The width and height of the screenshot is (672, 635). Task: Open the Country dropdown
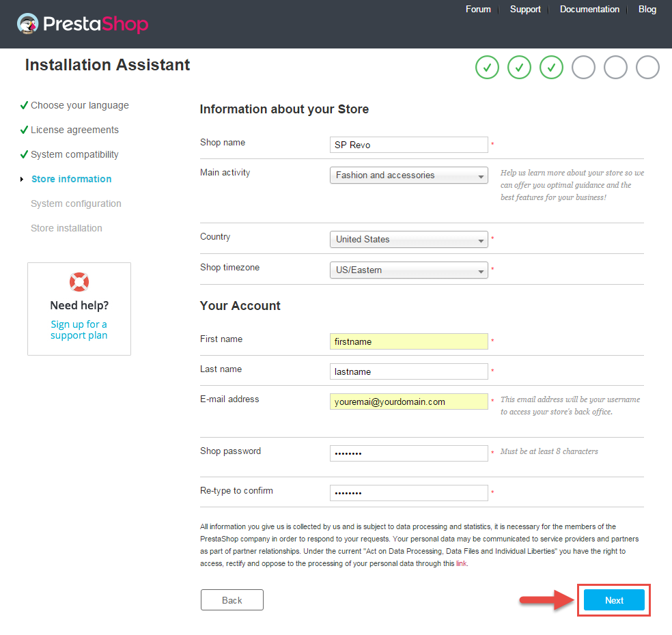click(409, 240)
